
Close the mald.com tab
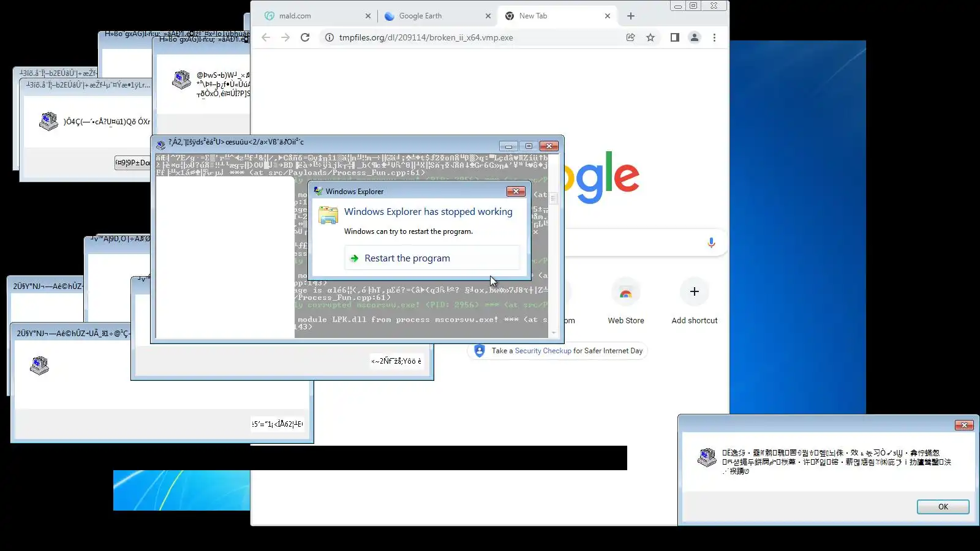(x=367, y=16)
